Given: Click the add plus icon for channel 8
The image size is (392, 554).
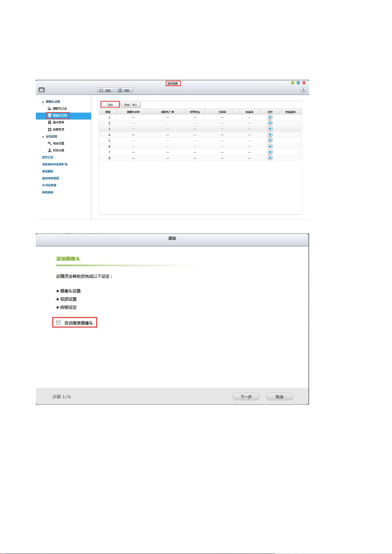Looking at the screenshot, I should click(x=270, y=158).
